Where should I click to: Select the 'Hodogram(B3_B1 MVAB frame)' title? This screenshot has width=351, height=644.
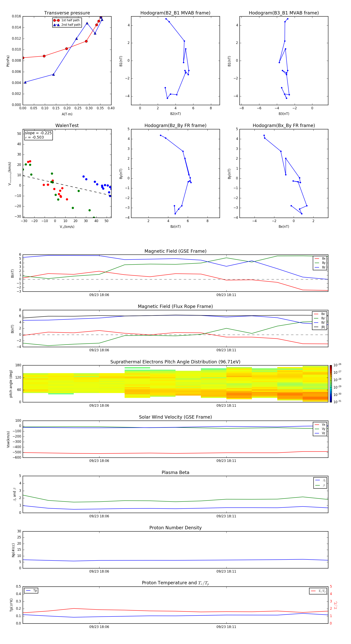[x=284, y=13]
